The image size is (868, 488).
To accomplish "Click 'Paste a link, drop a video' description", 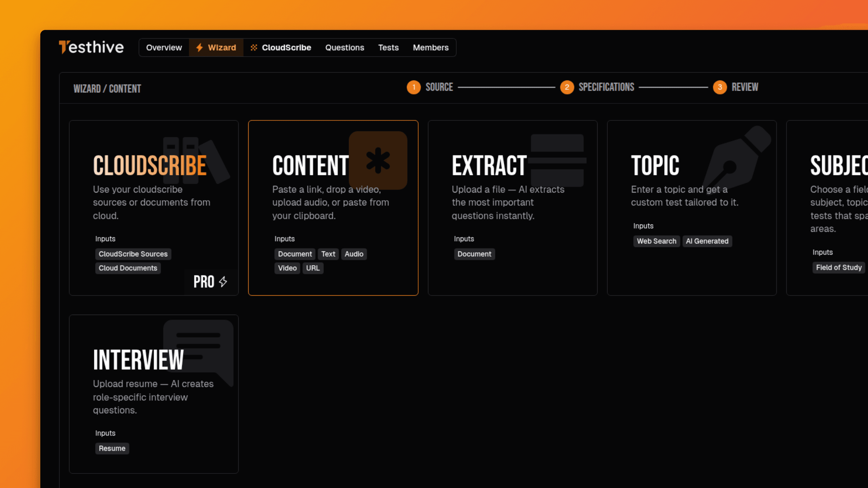I will (x=331, y=202).
